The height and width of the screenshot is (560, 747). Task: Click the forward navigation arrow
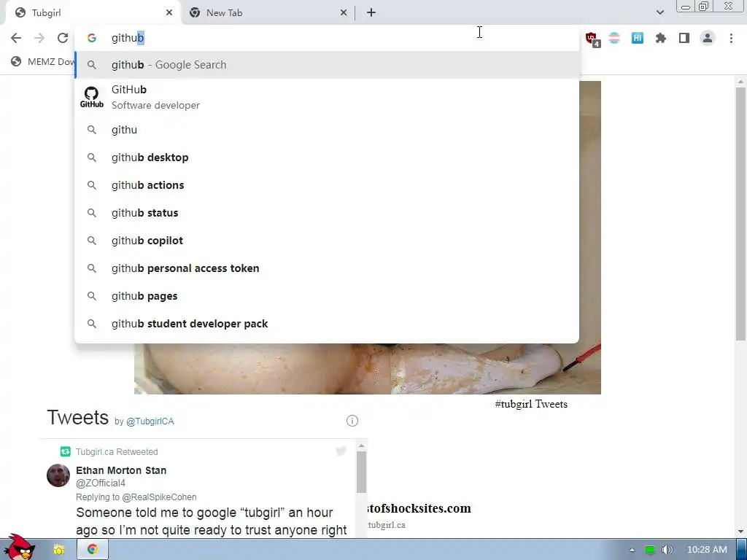click(39, 38)
